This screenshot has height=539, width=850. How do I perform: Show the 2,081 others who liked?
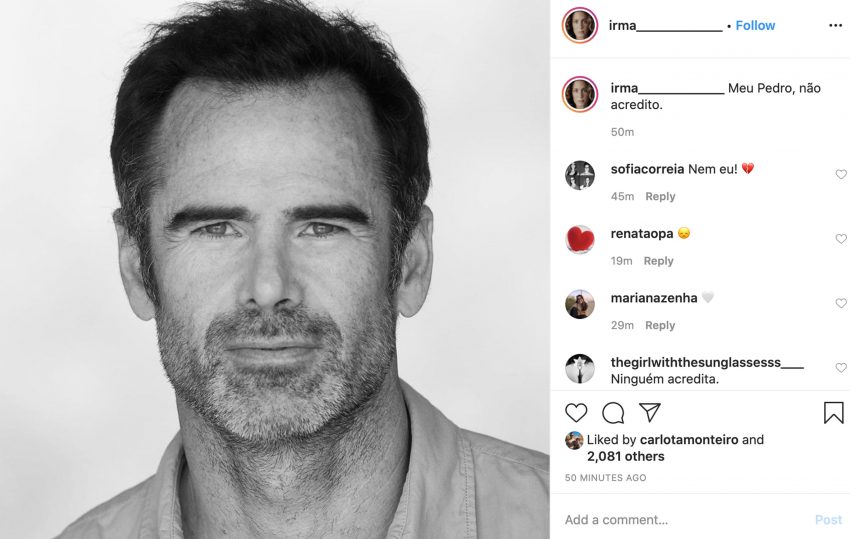point(626,457)
